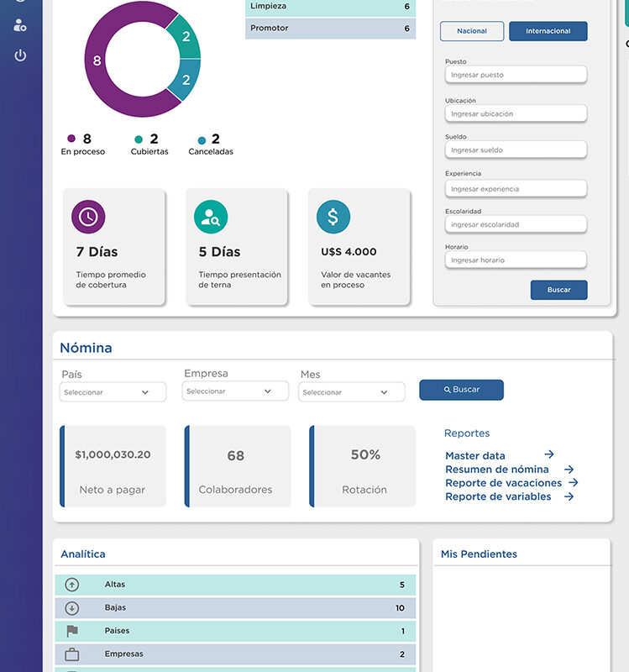
Task: Click the power logout icon in sidebar
Action: coord(20,55)
